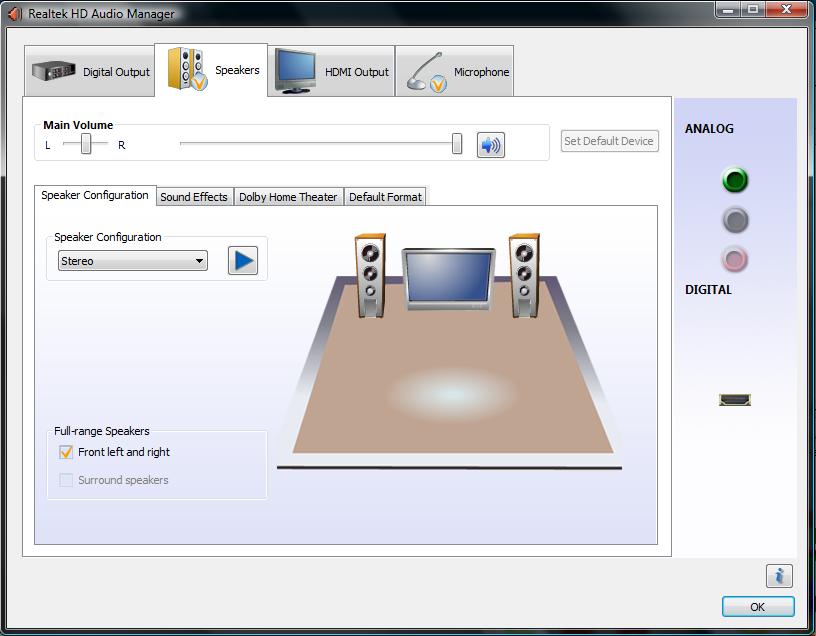The width and height of the screenshot is (816, 636).
Task: Click the L/R balance slider handle
Action: pyautogui.click(x=86, y=144)
